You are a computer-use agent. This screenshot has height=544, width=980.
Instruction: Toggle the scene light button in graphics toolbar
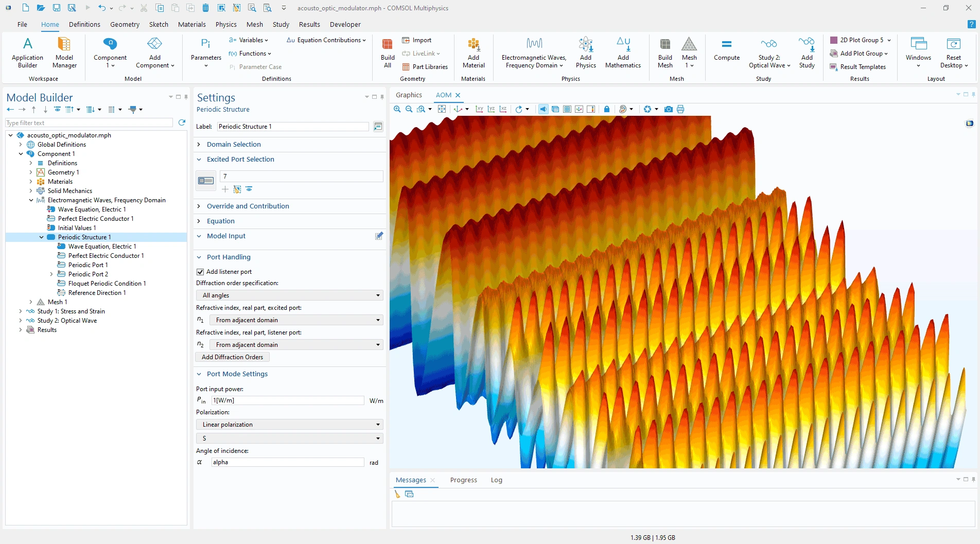(x=544, y=109)
